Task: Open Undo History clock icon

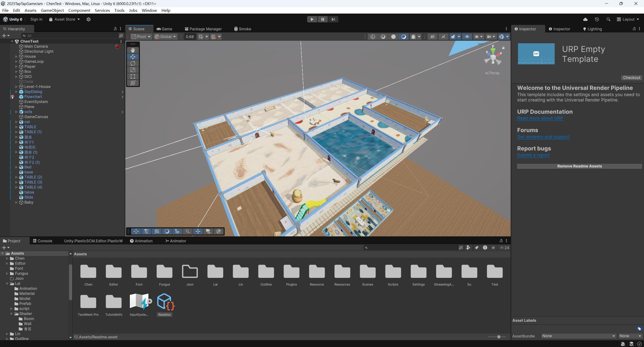Action: (597, 19)
